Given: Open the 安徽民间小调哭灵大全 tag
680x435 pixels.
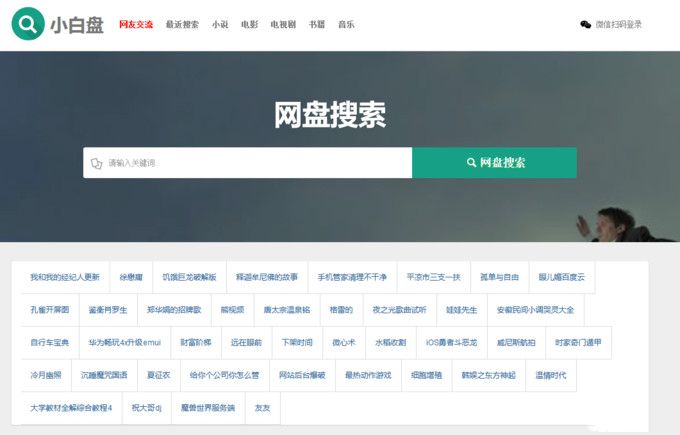Looking at the screenshot, I should point(535,310).
